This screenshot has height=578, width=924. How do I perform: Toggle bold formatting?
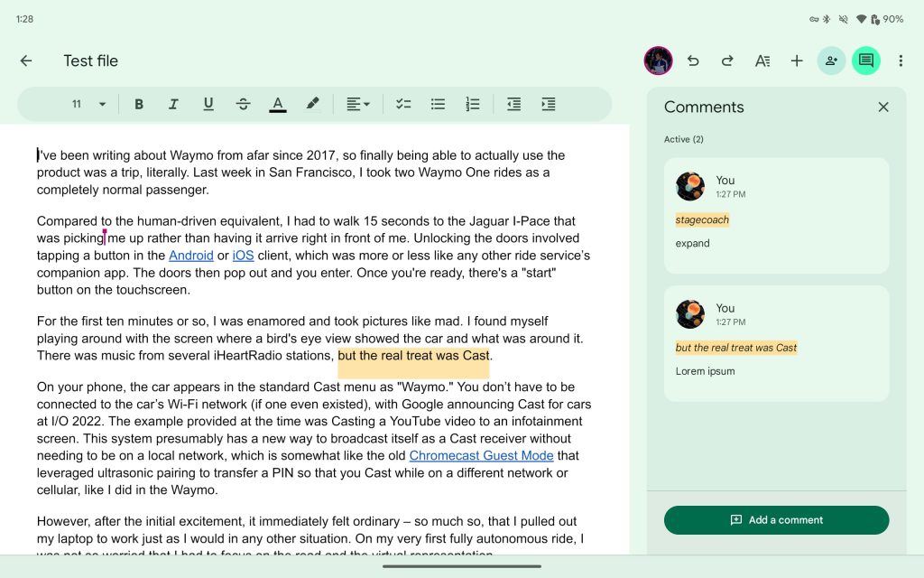[x=139, y=104]
